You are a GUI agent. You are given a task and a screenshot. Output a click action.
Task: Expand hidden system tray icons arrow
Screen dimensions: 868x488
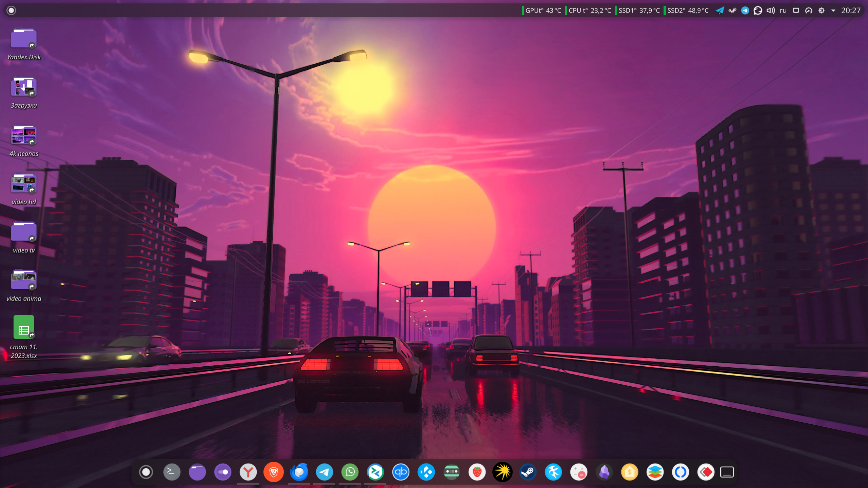click(833, 11)
